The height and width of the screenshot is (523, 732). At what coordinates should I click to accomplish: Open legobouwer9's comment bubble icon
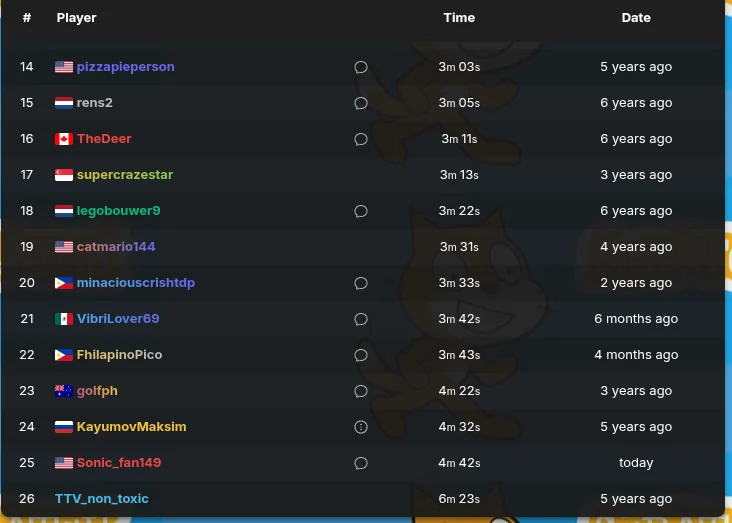click(361, 211)
